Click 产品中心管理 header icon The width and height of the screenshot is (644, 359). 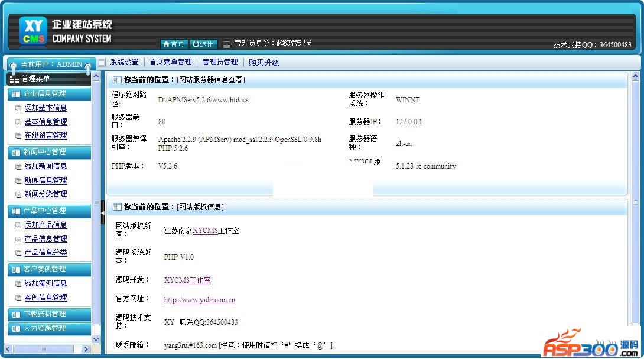pos(16,211)
